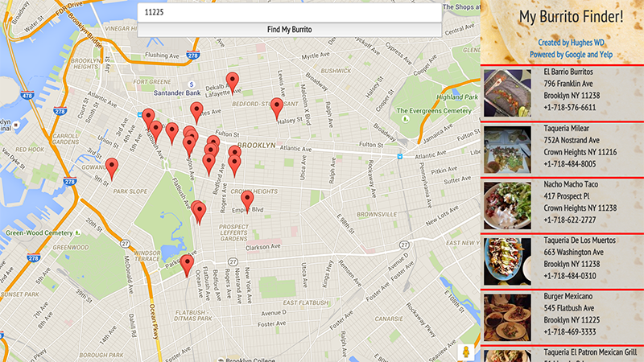Click the Street View pegman icon

466,352
